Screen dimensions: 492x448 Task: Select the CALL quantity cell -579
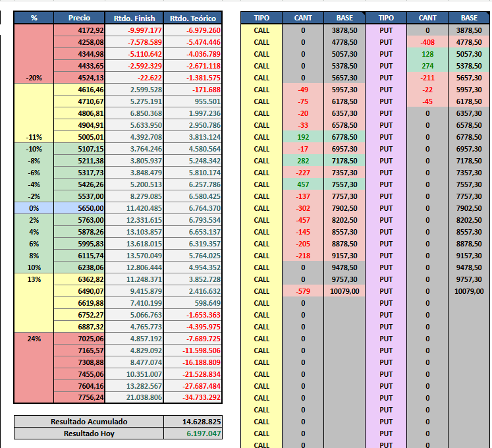(x=303, y=291)
